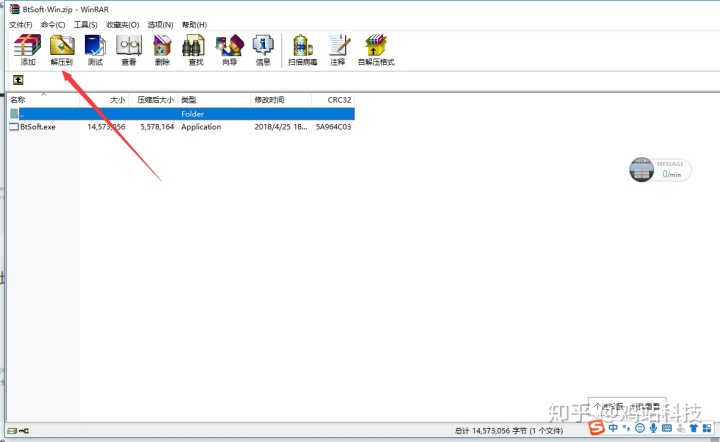Click the Sogou microphone voice input

tap(653, 428)
